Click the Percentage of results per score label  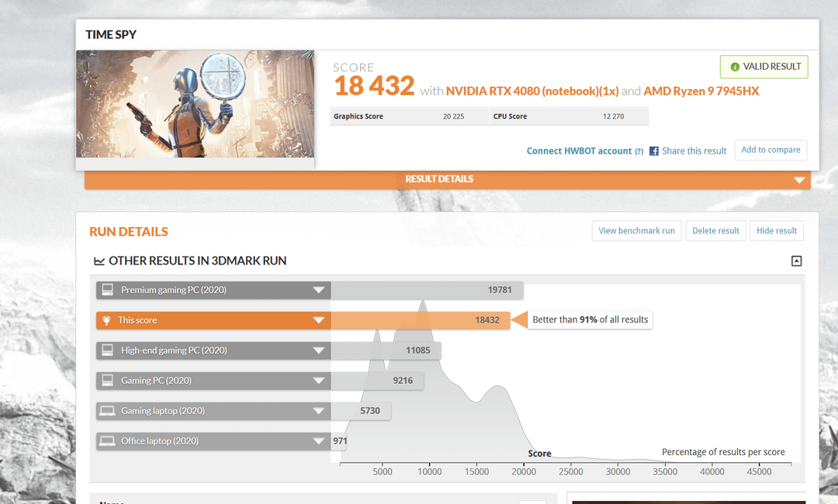[723, 452]
